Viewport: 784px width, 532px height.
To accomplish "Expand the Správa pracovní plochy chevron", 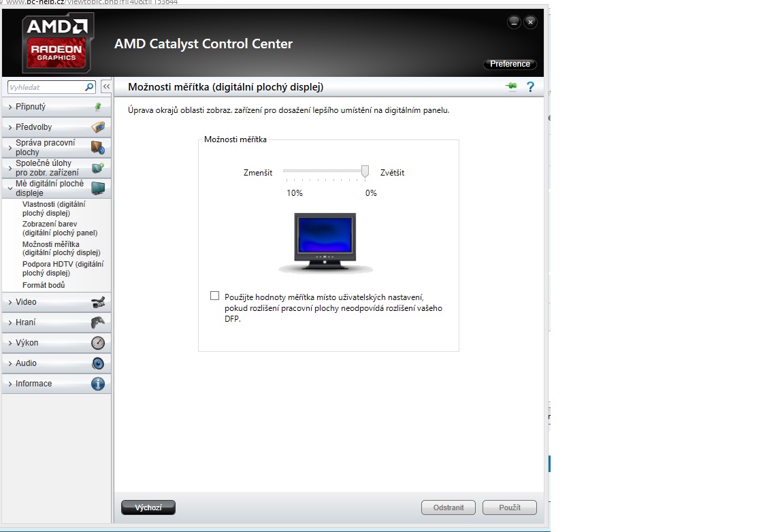I will 10,148.
